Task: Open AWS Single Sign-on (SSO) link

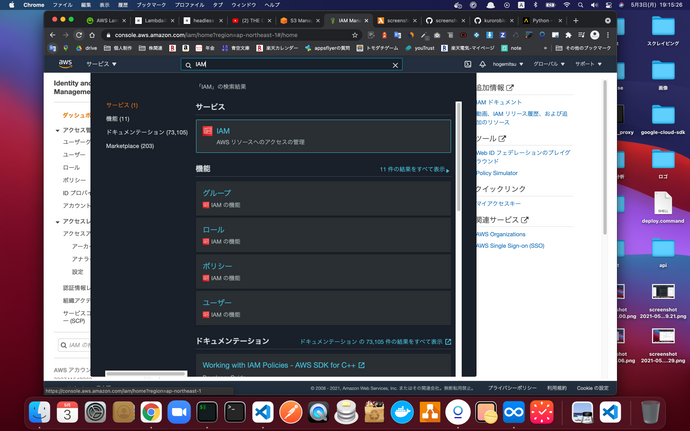Action: [510, 246]
